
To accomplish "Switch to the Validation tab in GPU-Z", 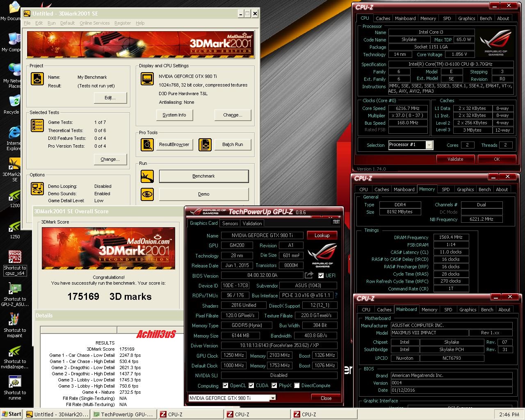I will (x=252, y=224).
